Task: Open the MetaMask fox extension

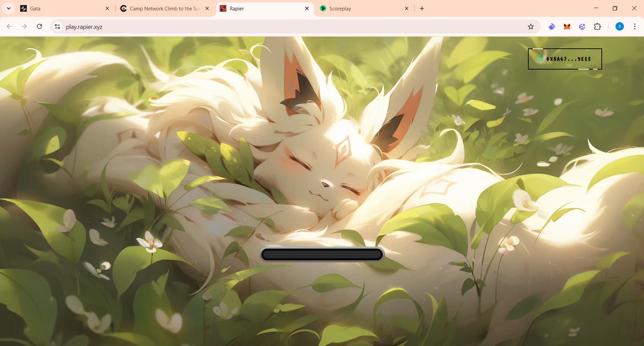Action: pyautogui.click(x=567, y=26)
